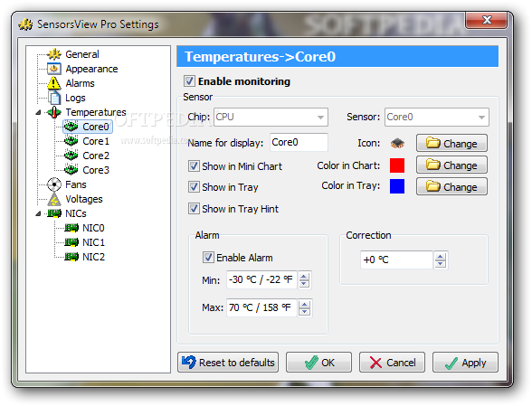Viewport: 532px width, 406px height.
Task: Open Fans settings
Action: click(x=76, y=184)
